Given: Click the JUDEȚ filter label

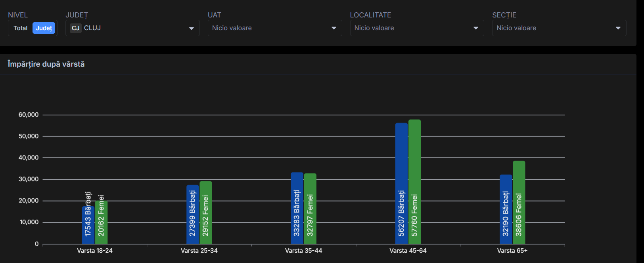Looking at the screenshot, I should 77,15.
